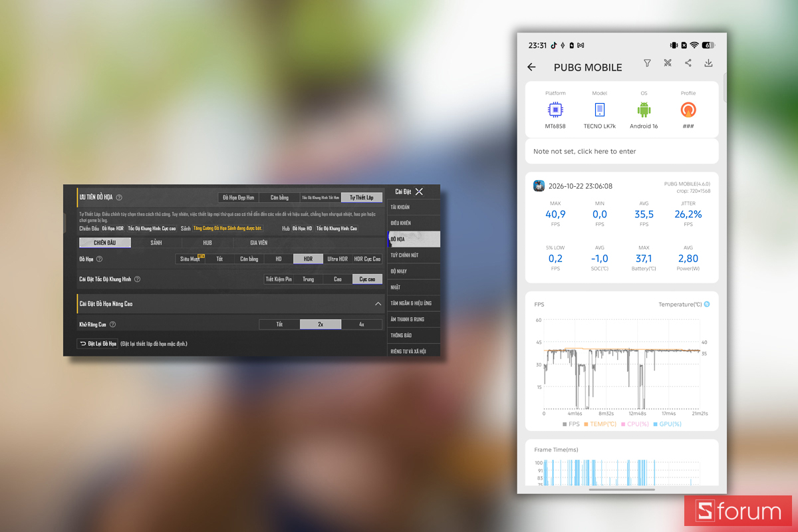Tap the back arrow beside PUBG MOBILE title
Image resolution: width=798 pixels, height=532 pixels.
pos(531,67)
